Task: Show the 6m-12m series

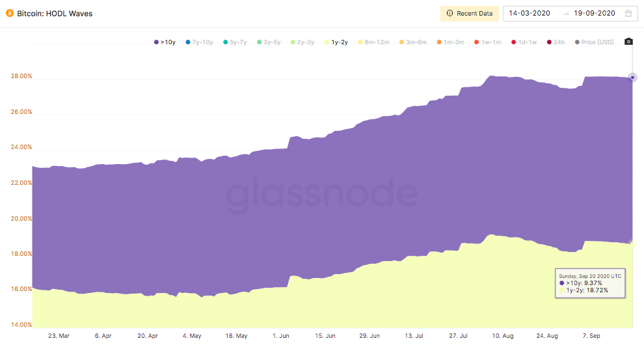Action: 373,42
